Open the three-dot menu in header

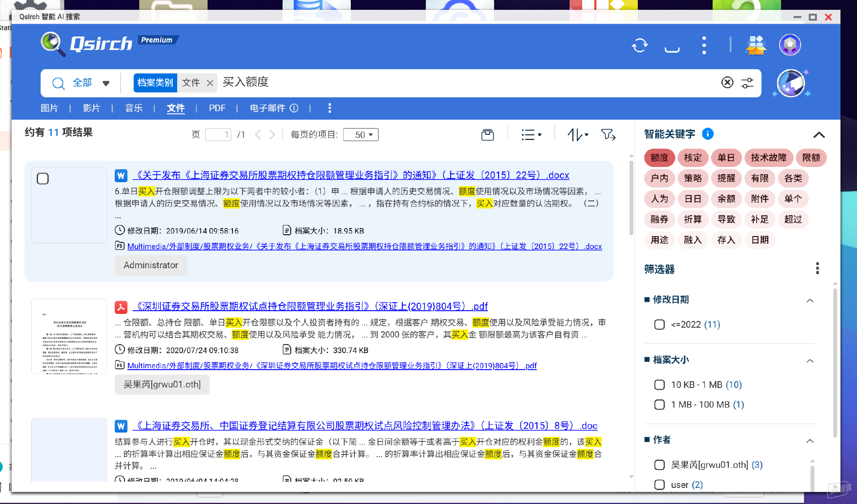[x=704, y=45]
